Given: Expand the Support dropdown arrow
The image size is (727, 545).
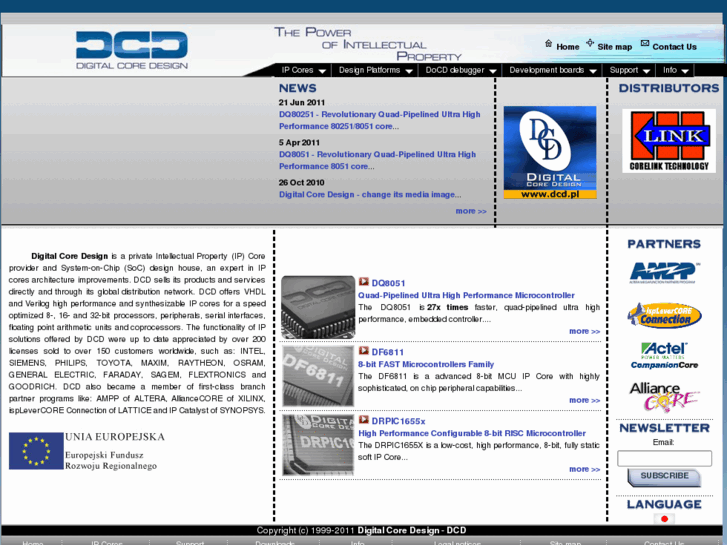Looking at the screenshot, I should (647, 71).
